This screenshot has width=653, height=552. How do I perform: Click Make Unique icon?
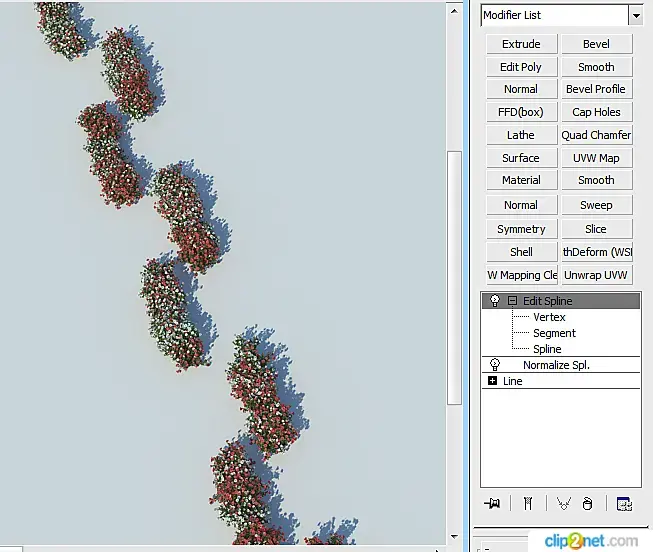[563, 504]
